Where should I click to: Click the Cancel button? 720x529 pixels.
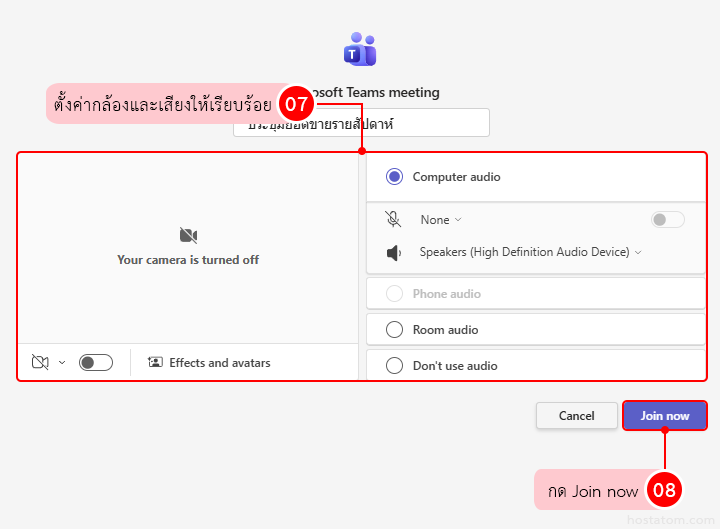coord(577,416)
